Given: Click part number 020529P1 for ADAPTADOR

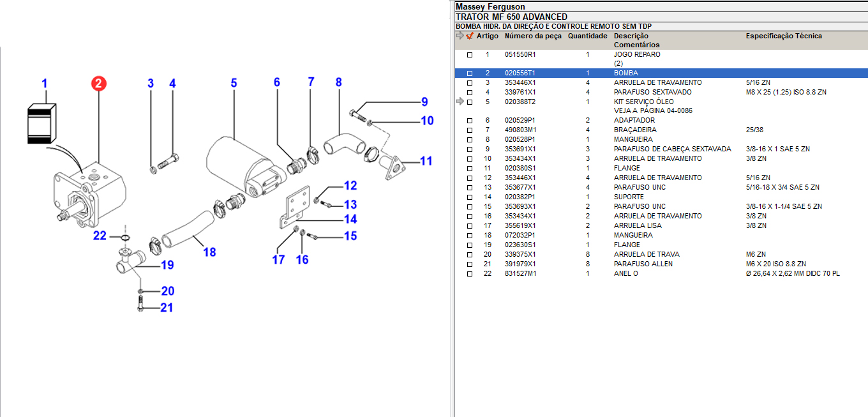Looking at the screenshot, I should coord(520,120).
